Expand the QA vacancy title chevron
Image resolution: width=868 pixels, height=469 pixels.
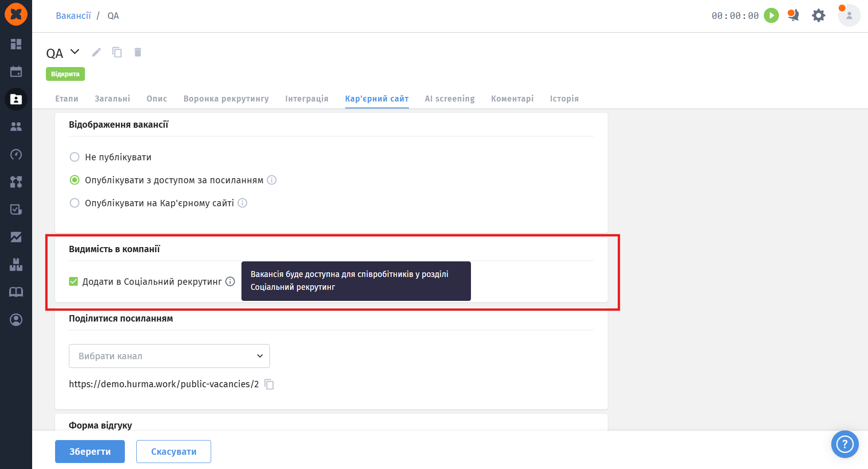click(75, 52)
